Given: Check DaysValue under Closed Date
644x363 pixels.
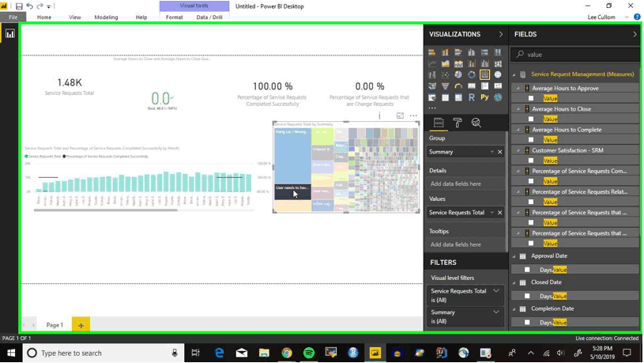Looking at the screenshot, I should (x=527, y=296).
